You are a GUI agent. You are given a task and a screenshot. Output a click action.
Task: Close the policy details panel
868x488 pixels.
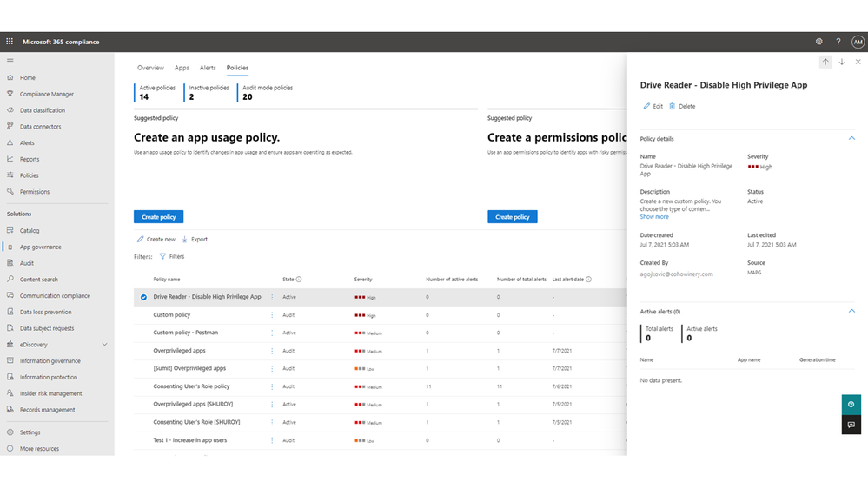[858, 62]
